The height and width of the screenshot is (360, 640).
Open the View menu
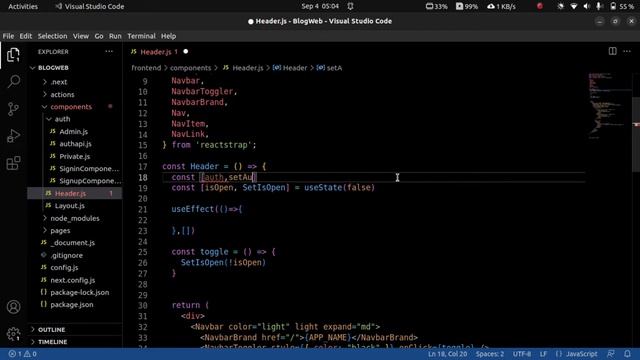[81, 36]
